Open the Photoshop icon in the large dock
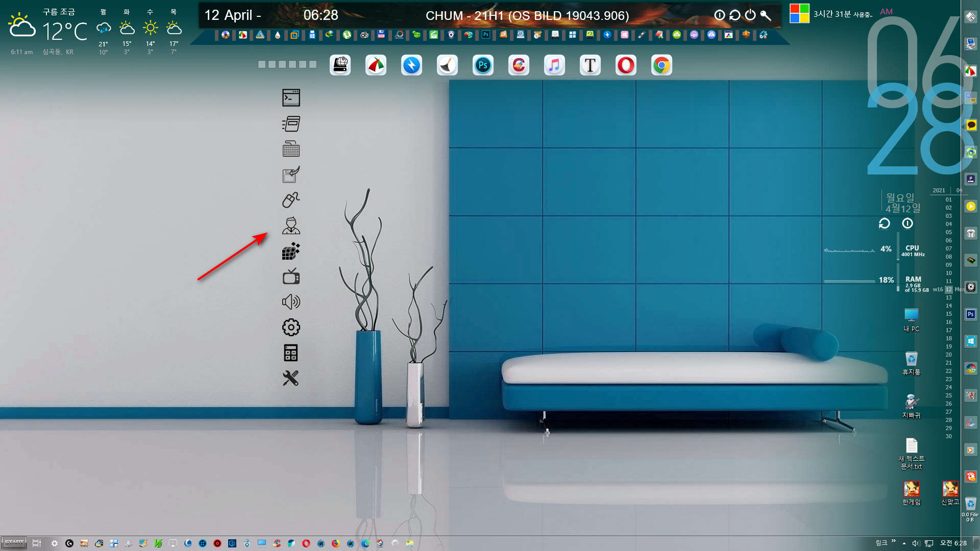Viewport: 980px width, 551px height. [483, 65]
